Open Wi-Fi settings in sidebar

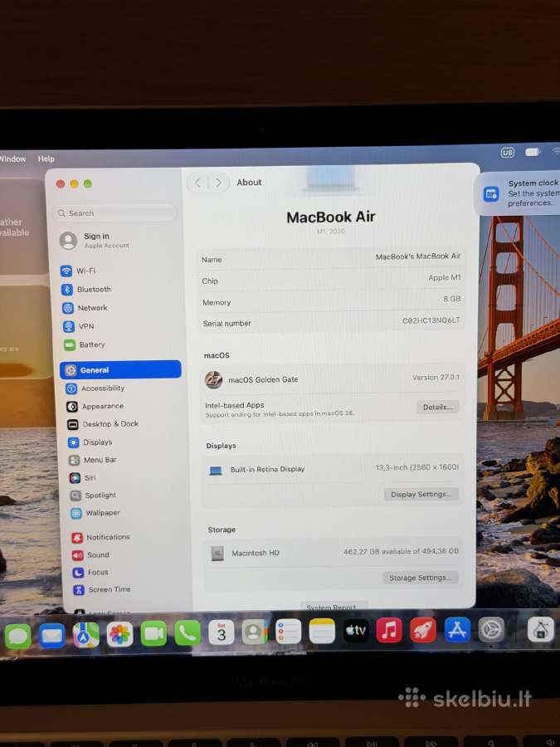[x=79, y=271]
